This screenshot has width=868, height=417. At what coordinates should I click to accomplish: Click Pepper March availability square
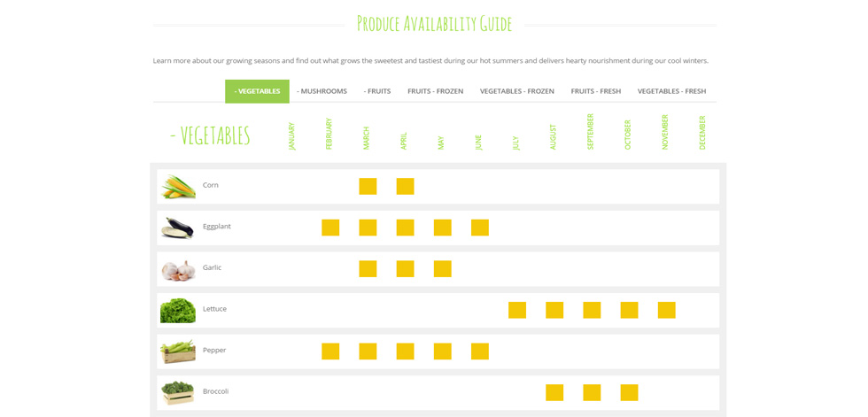368,351
